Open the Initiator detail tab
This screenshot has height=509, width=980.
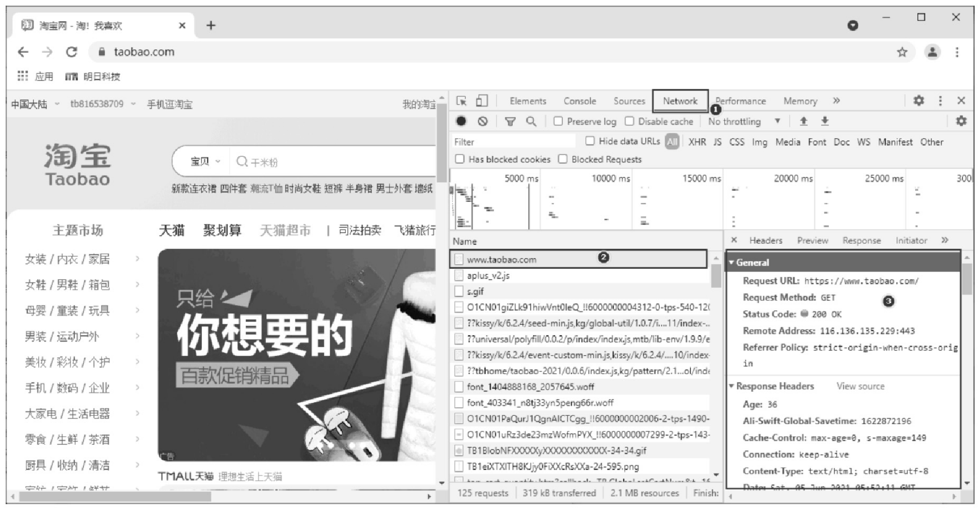pyautogui.click(x=911, y=240)
